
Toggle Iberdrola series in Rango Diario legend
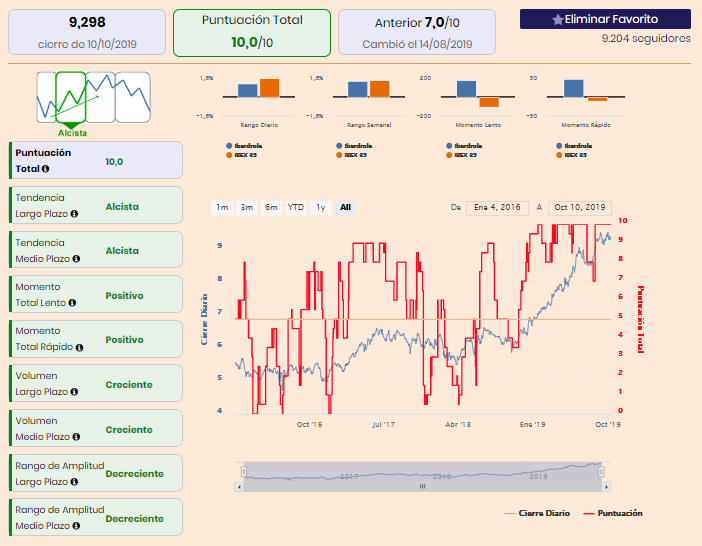[244, 146]
